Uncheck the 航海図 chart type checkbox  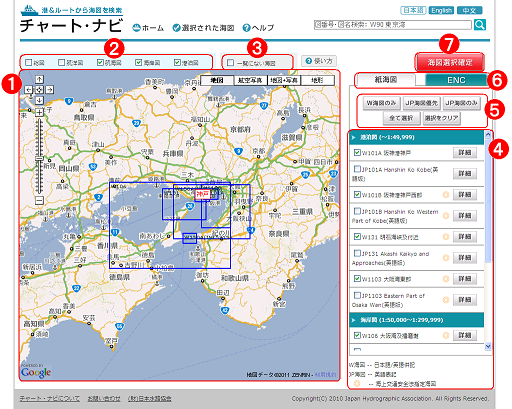100,62
